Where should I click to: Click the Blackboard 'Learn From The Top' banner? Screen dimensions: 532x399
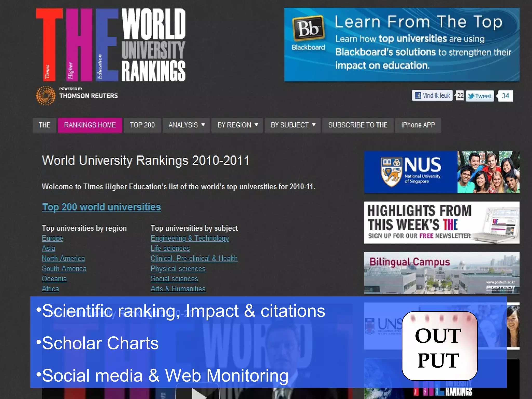click(x=402, y=45)
